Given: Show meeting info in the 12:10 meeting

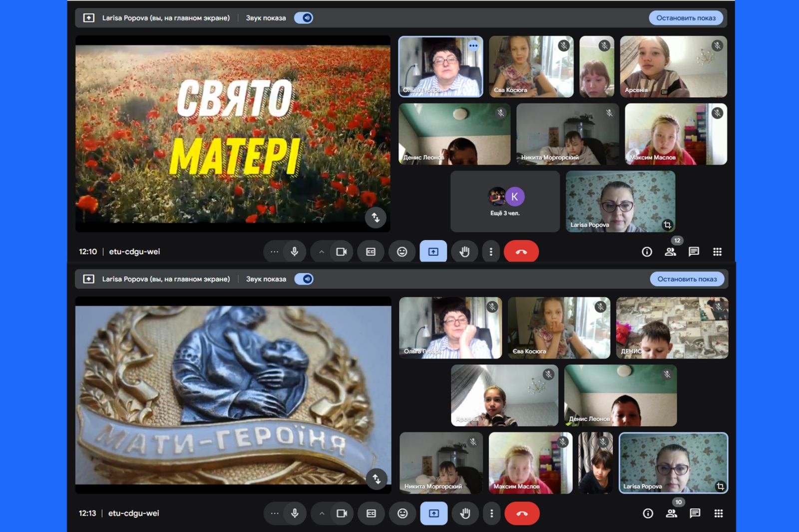Looking at the screenshot, I should point(647,252).
